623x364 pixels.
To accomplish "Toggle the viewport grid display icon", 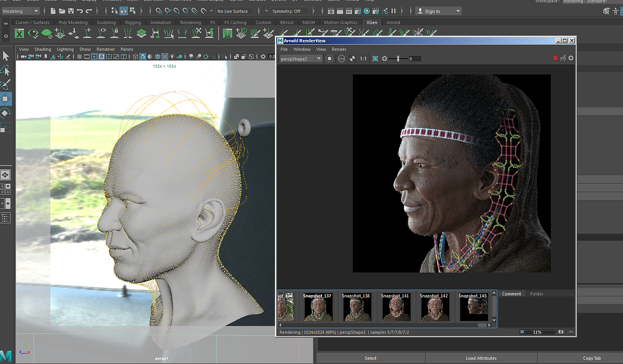I will 80,57.
